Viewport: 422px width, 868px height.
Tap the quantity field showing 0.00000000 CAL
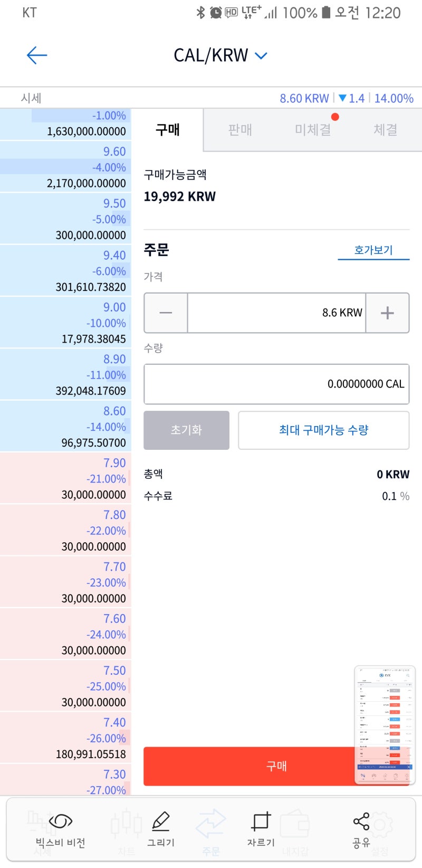tap(276, 384)
